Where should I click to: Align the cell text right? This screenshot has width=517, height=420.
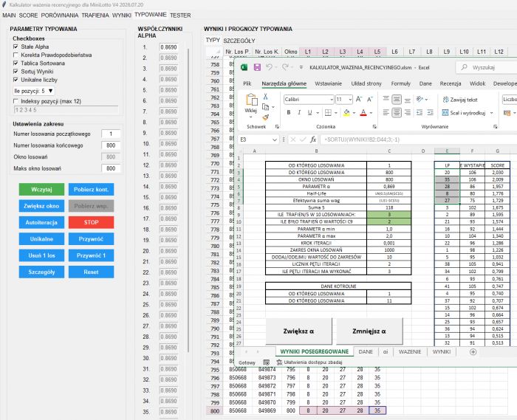408,113
